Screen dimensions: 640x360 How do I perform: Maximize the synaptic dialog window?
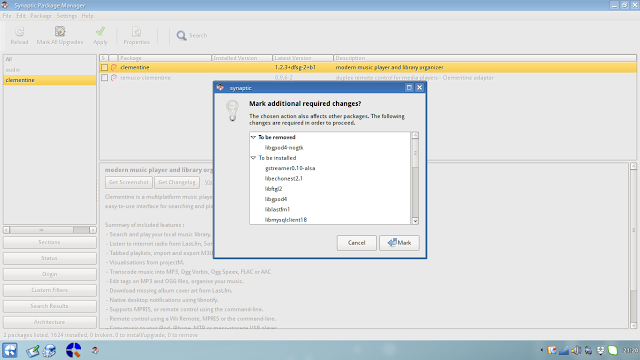coord(409,88)
